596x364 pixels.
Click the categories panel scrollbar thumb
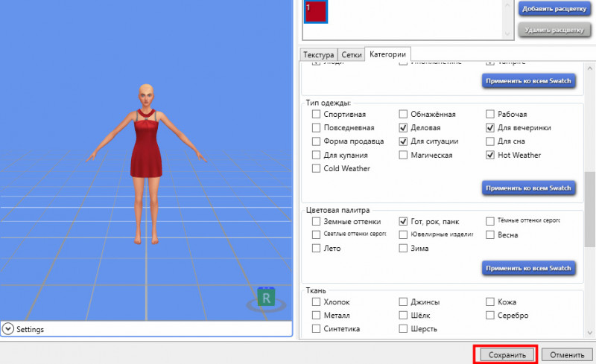tap(589, 209)
